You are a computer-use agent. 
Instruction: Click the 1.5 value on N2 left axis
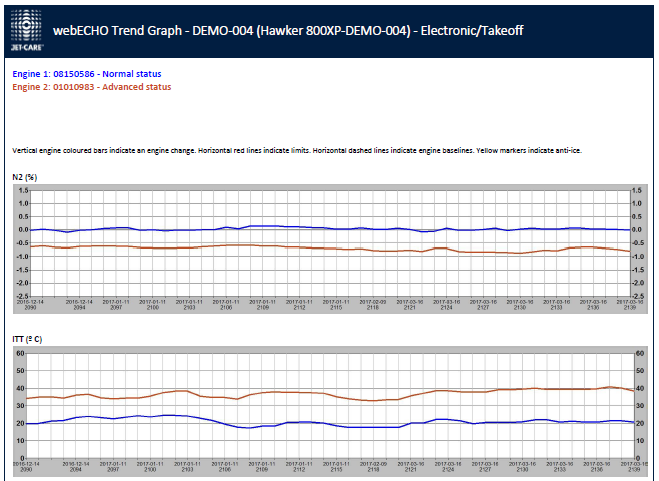[23, 190]
